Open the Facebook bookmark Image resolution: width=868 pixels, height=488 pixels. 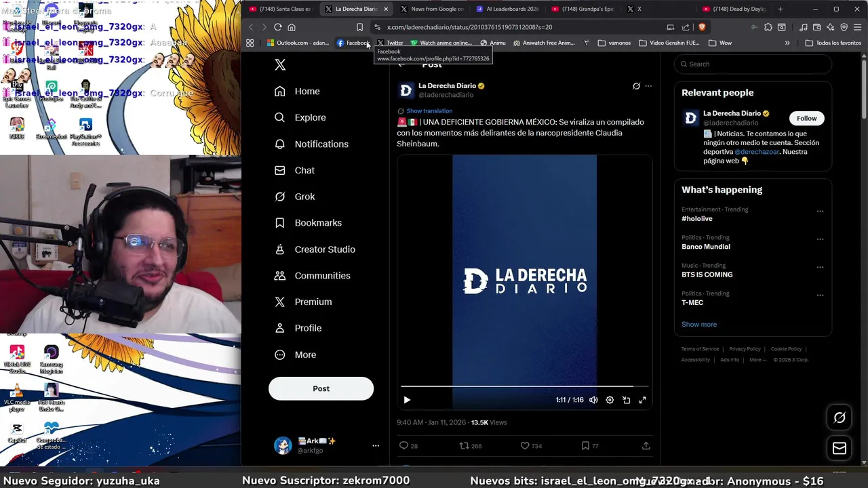click(353, 43)
